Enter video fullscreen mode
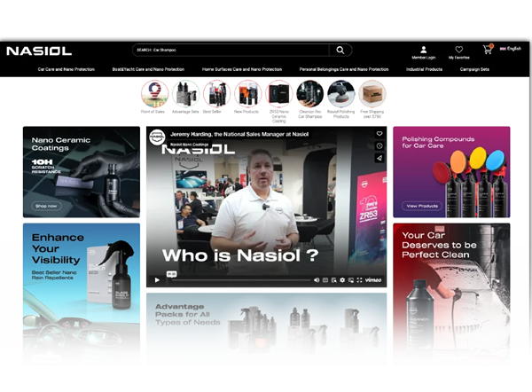532x392 pixels. (359, 280)
